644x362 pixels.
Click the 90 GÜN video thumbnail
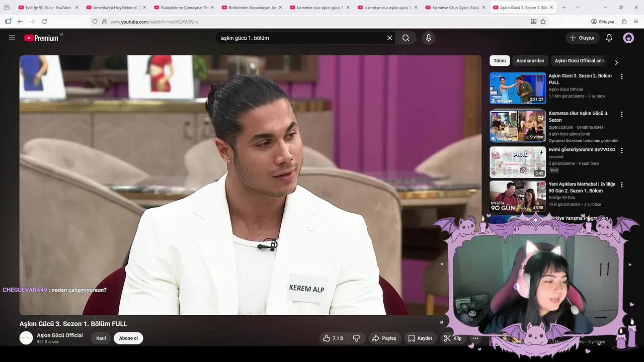tap(518, 197)
